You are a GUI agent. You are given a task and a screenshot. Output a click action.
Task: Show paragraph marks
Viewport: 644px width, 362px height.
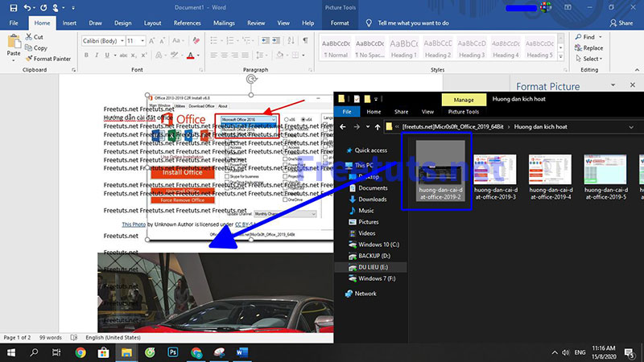(305, 41)
